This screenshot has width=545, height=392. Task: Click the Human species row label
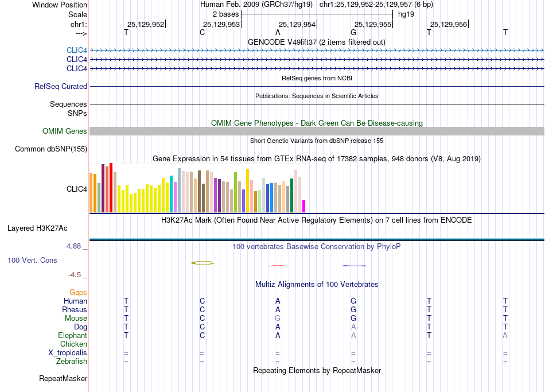75,301
